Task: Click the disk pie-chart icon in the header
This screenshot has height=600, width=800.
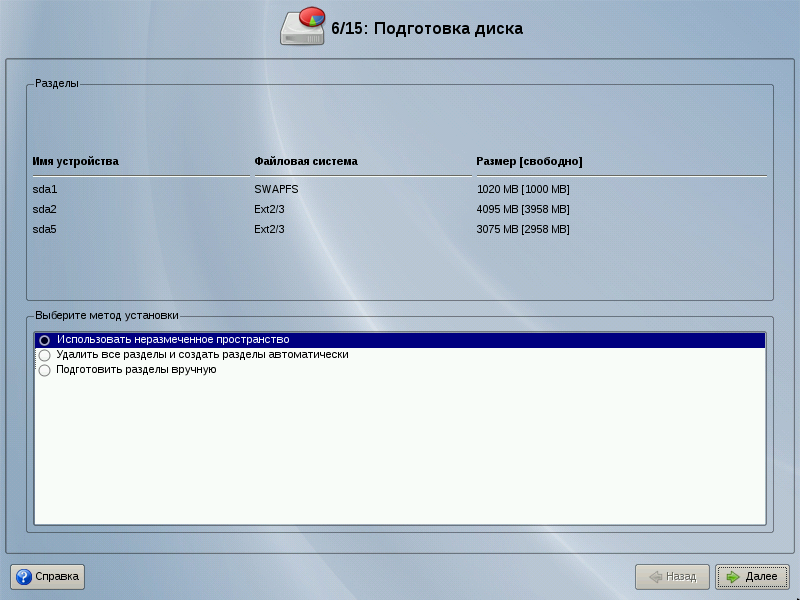Action: pyautogui.click(x=303, y=27)
